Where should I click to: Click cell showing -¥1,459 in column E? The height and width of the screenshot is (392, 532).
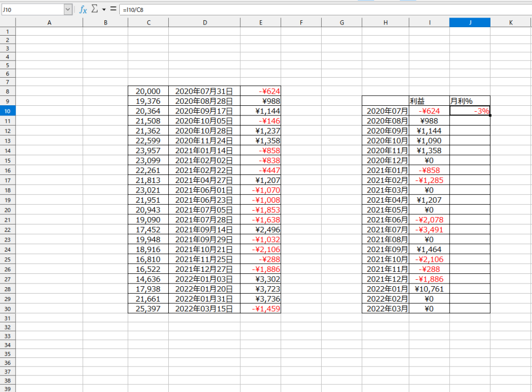pyautogui.click(x=260, y=309)
